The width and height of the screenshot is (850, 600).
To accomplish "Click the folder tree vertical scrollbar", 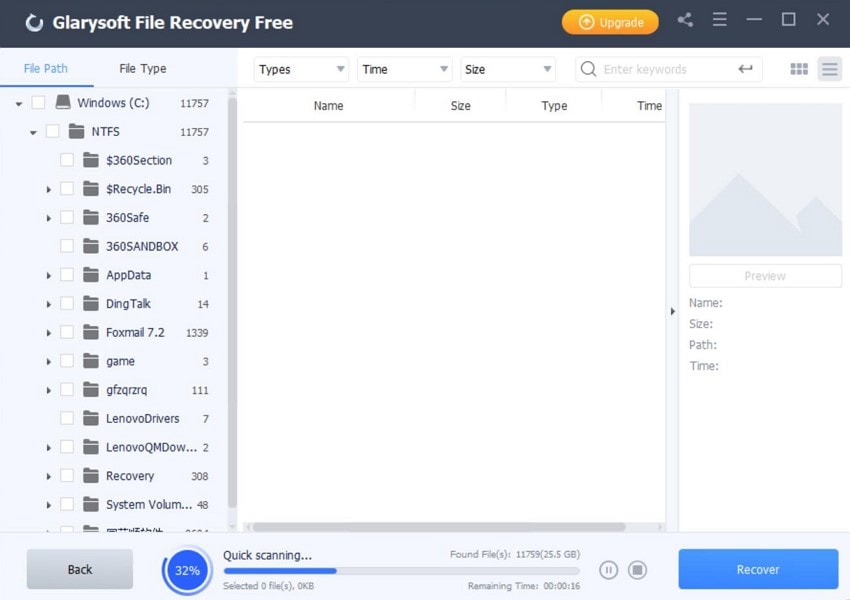I will (232, 304).
